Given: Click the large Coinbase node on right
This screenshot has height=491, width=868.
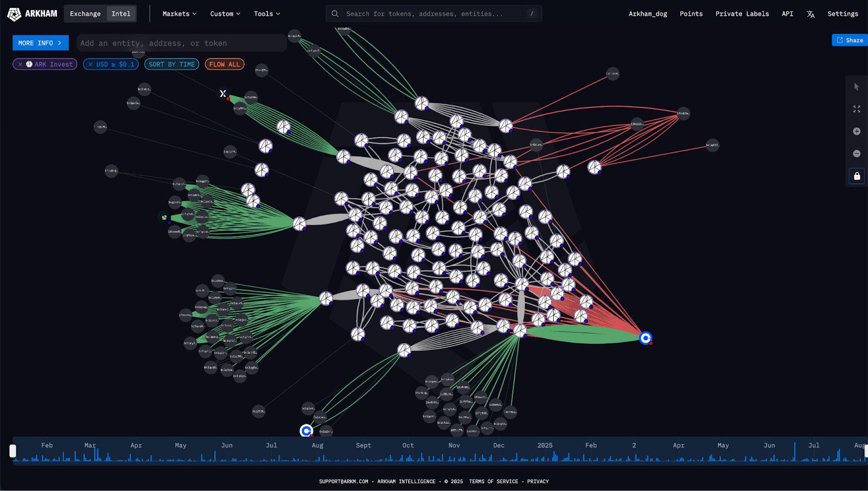Looking at the screenshot, I should [645, 338].
